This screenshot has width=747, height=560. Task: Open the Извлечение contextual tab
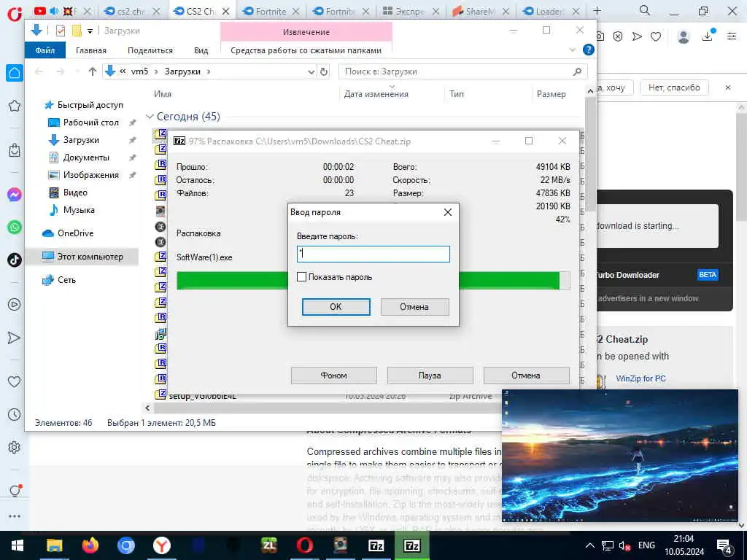click(x=306, y=32)
